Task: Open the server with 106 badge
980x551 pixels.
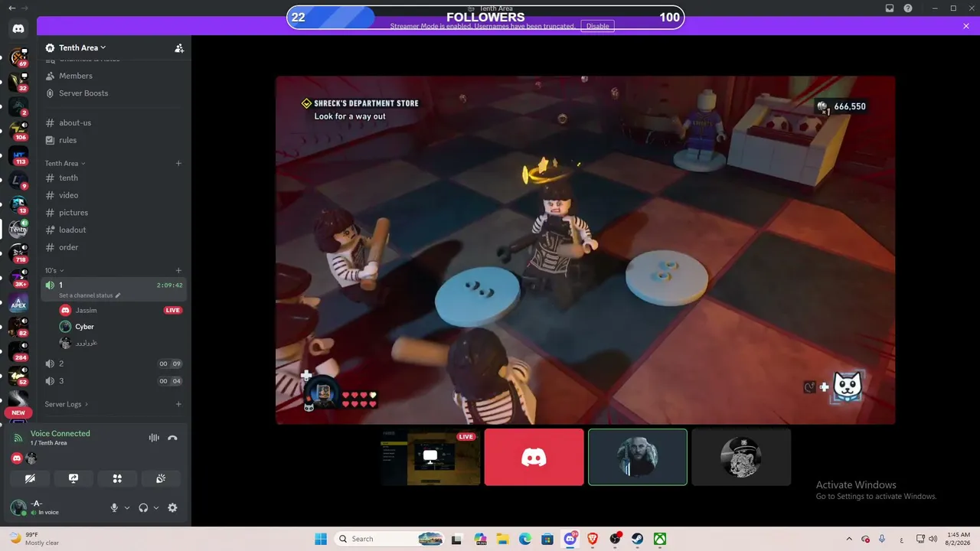Action: click(18, 131)
